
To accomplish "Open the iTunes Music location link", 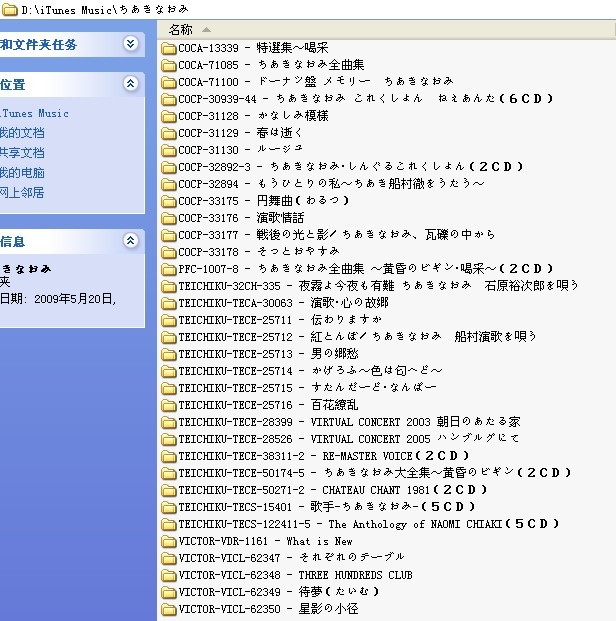I will click(x=34, y=113).
